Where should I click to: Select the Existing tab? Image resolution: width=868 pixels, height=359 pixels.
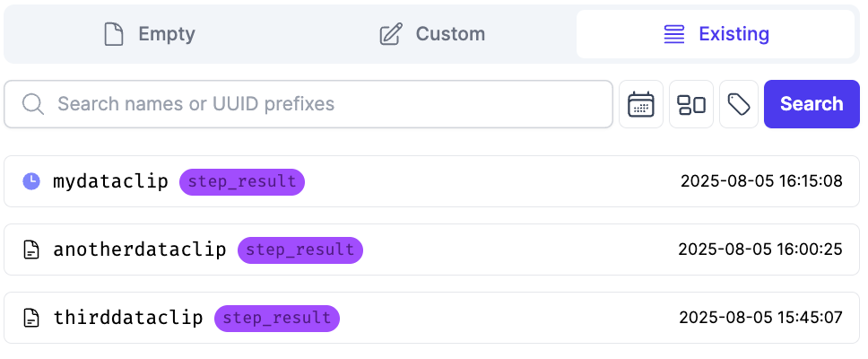tap(716, 35)
